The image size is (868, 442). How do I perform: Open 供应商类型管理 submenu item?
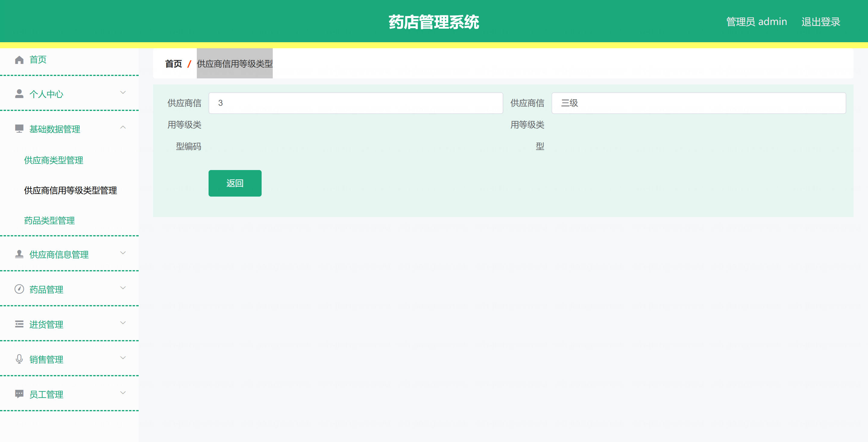[x=54, y=160]
